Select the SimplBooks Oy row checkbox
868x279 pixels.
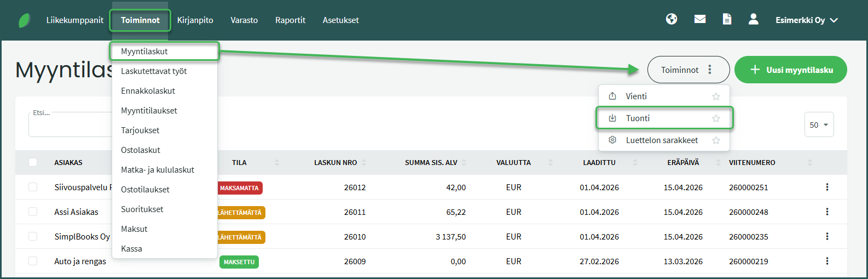pos(33,236)
